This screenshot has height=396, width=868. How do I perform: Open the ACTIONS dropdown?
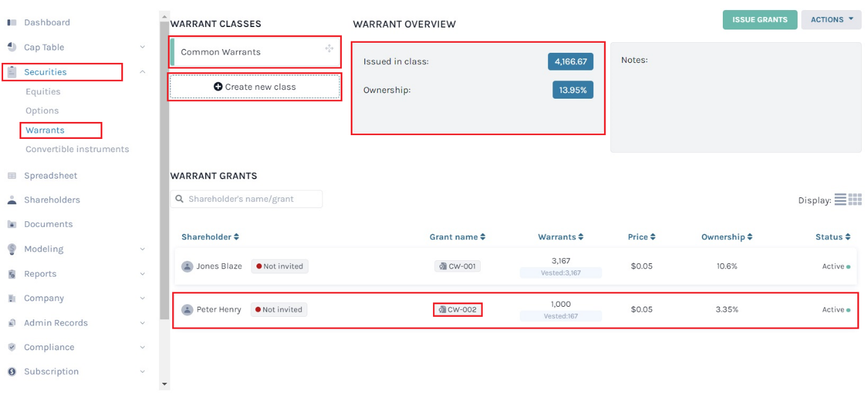(831, 19)
